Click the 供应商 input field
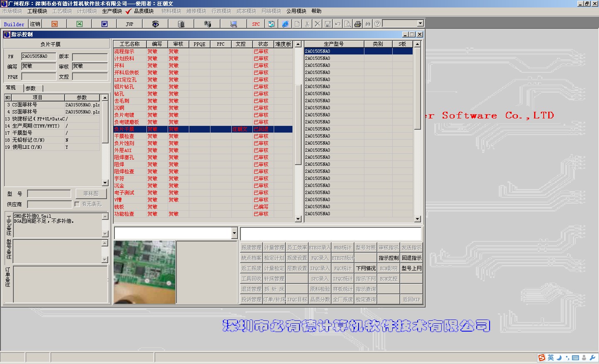Image resolution: width=599 pixels, height=364 pixels. [x=50, y=204]
